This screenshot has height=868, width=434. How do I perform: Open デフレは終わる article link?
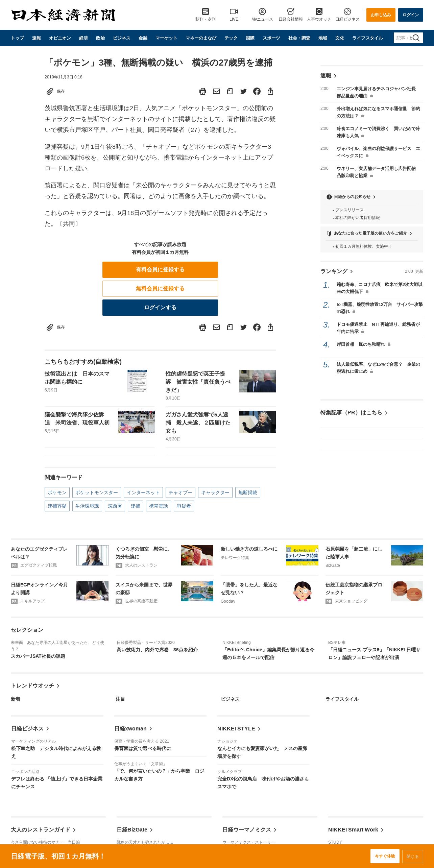57,782
